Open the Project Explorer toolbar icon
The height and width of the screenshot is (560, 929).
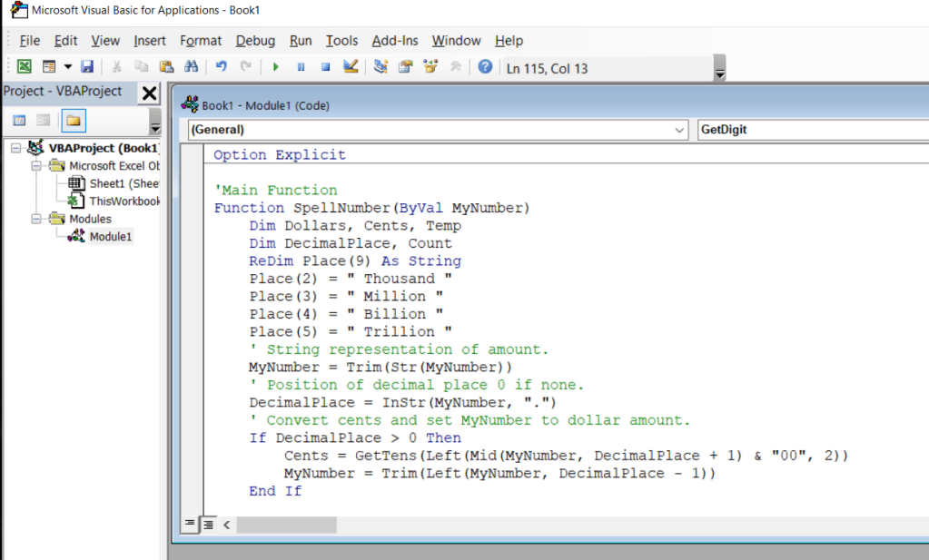[x=381, y=66]
